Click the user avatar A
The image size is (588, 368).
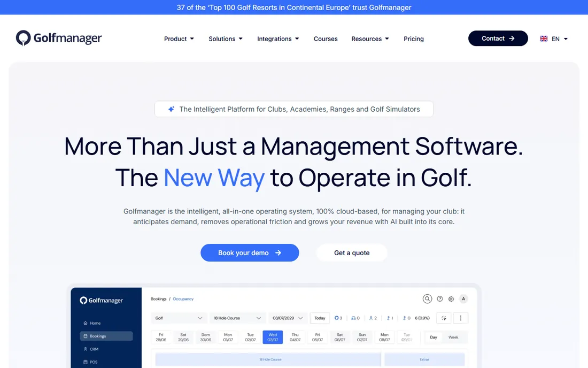coord(463,298)
